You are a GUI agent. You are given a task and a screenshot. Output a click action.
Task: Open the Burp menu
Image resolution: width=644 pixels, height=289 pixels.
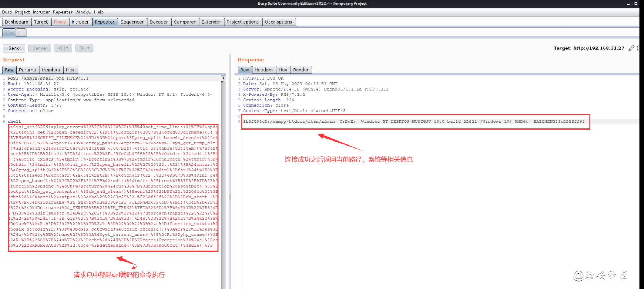tap(7, 12)
